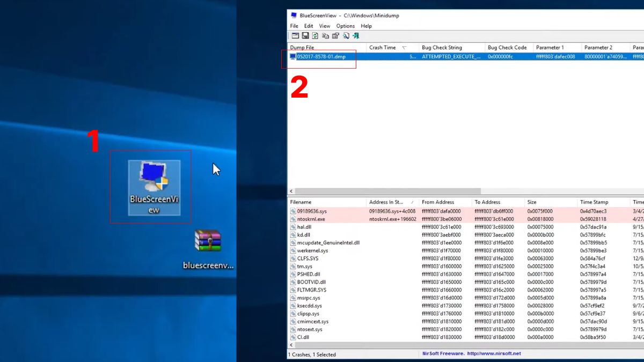Viewport: 644px width, 362px height.
Task: Click 09189636.sys+4c008 stack address cell
Action: [x=392, y=211]
